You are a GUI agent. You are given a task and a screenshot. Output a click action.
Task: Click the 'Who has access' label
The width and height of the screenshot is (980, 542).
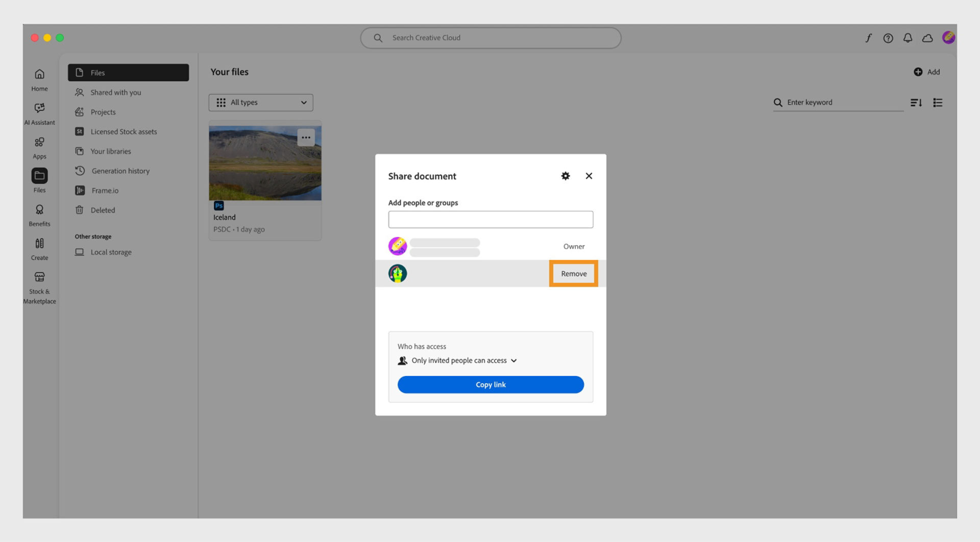(x=422, y=346)
